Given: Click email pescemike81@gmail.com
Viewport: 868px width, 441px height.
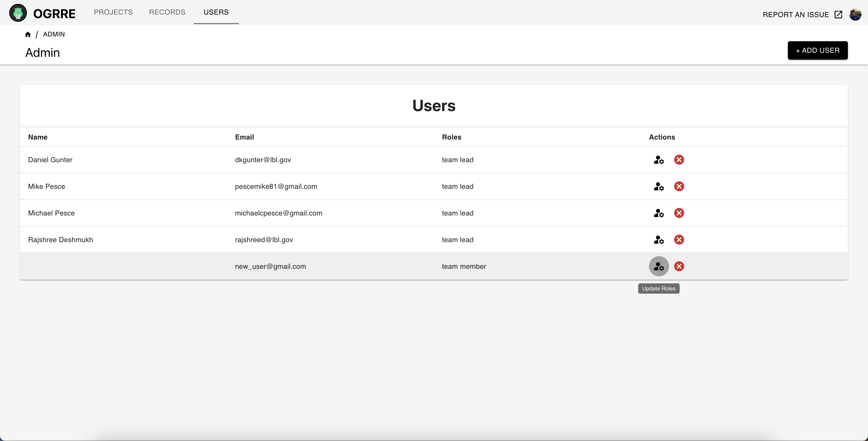Looking at the screenshot, I should [276, 186].
